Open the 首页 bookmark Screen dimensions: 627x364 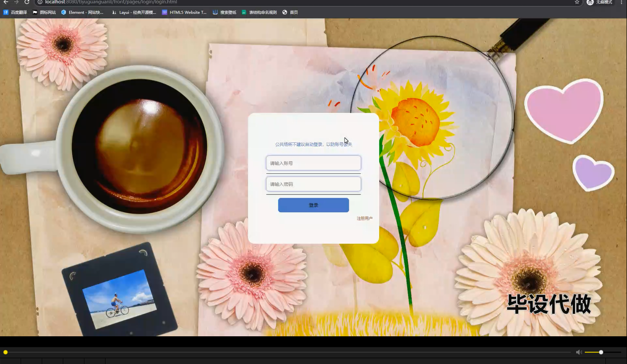(290, 12)
